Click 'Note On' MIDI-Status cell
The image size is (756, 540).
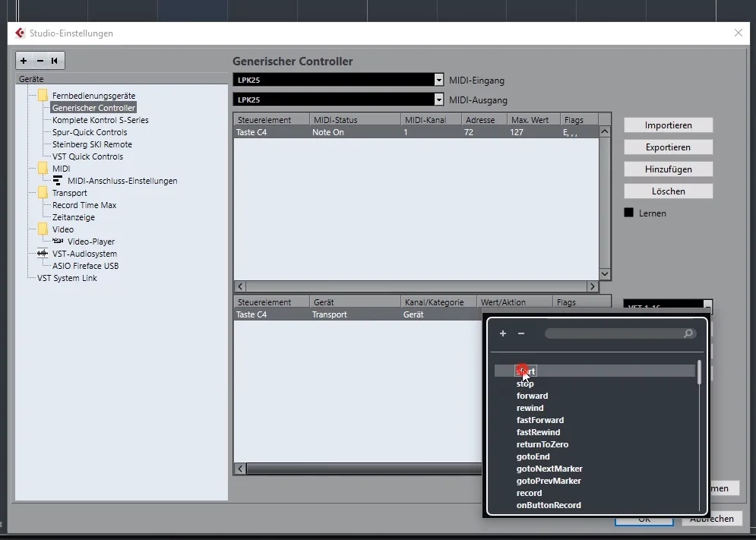(x=328, y=132)
